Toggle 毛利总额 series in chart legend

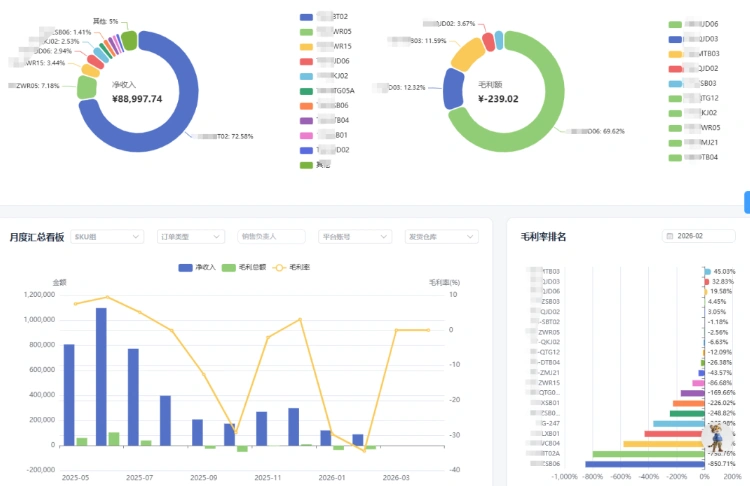240,267
